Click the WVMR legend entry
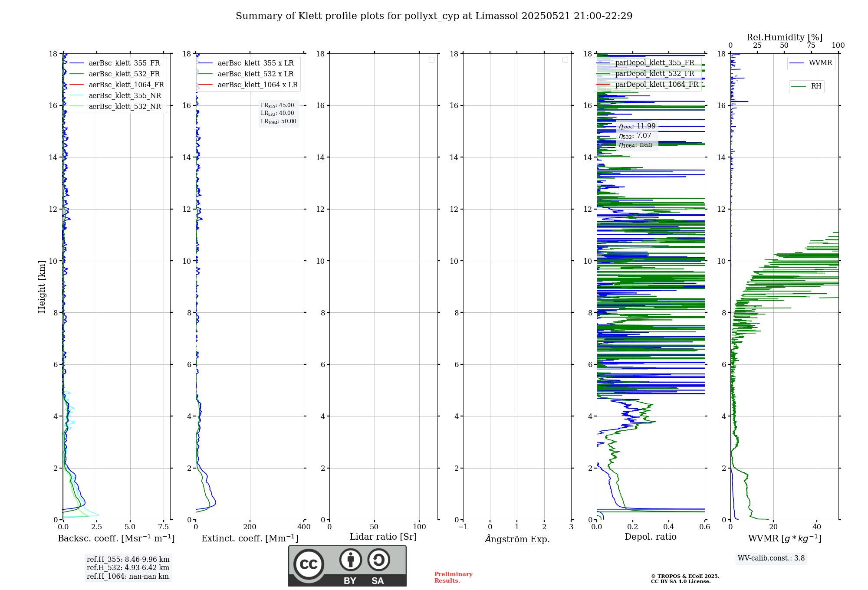868x590 pixels. pos(811,63)
